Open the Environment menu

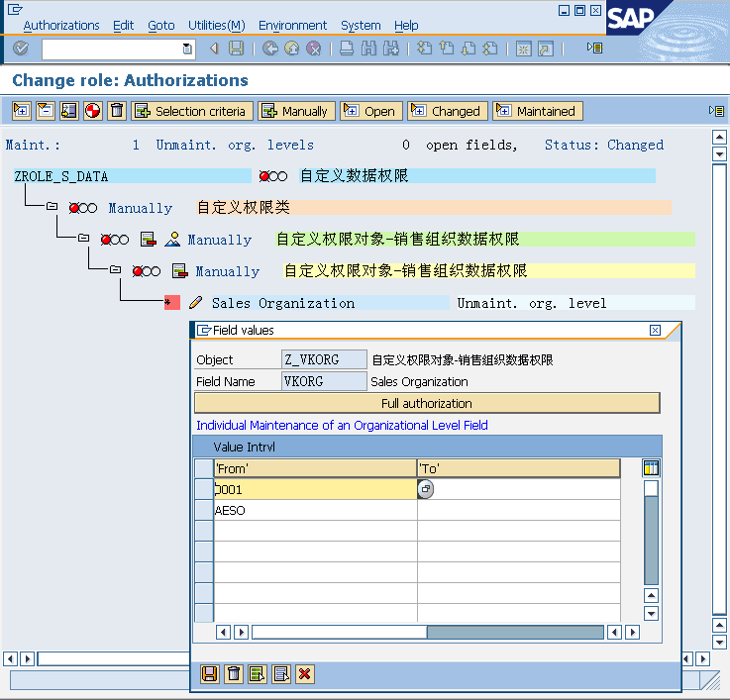click(x=293, y=25)
